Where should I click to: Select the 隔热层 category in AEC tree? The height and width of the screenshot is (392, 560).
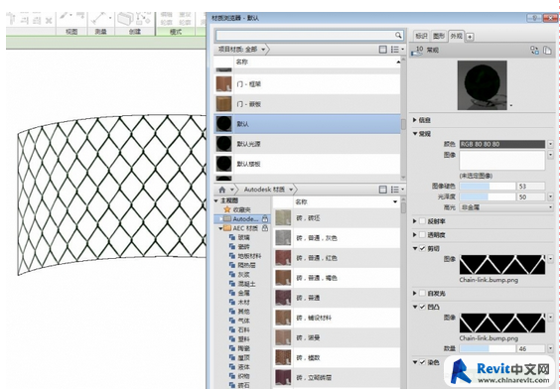242,265
